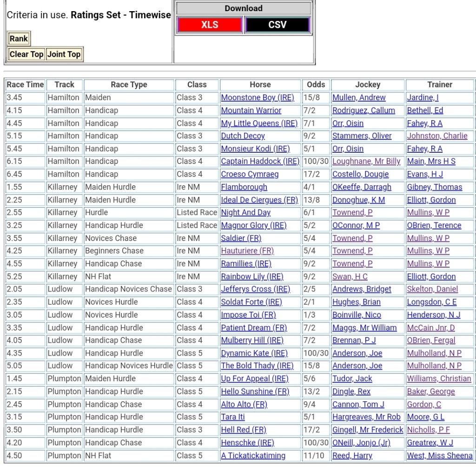
Task: View trainer Johnston, Charlie
Action: click(x=437, y=136)
